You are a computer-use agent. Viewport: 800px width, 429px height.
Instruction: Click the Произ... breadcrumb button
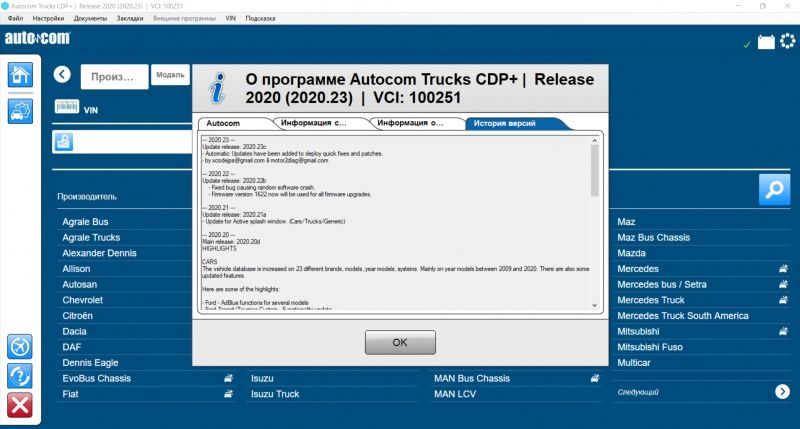(115, 77)
